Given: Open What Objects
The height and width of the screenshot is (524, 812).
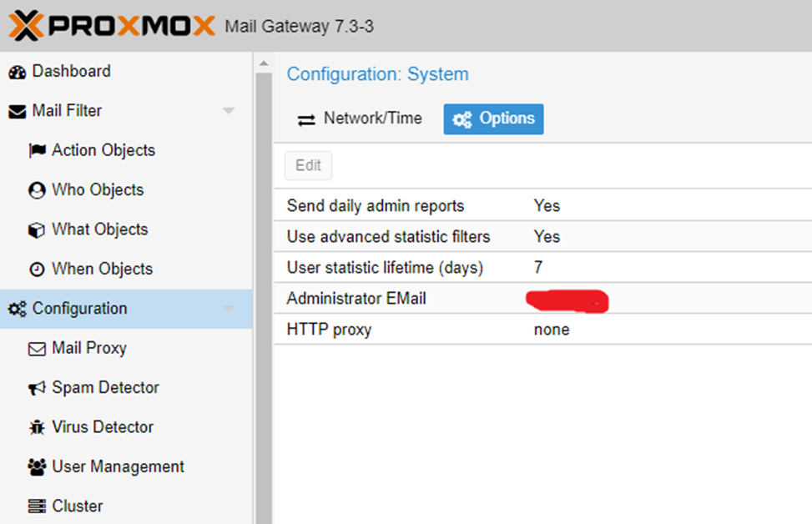Looking at the screenshot, I should click(x=126, y=229).
